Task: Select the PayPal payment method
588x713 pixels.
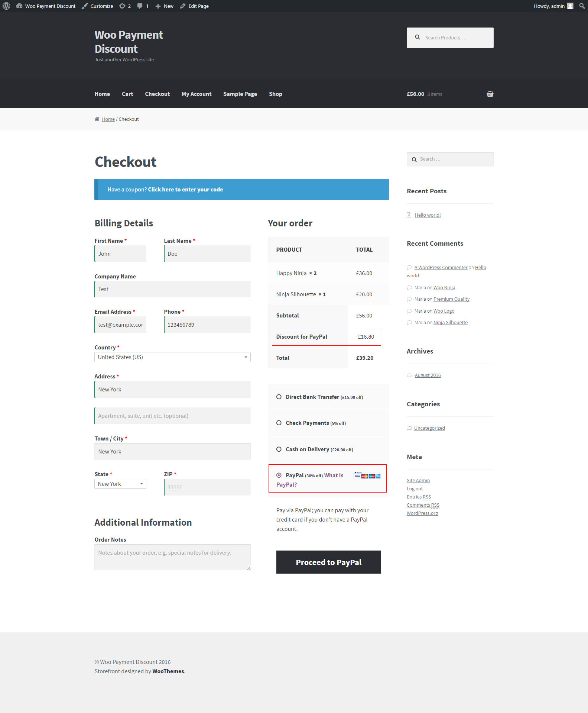Action: click(x=279, y=475)
